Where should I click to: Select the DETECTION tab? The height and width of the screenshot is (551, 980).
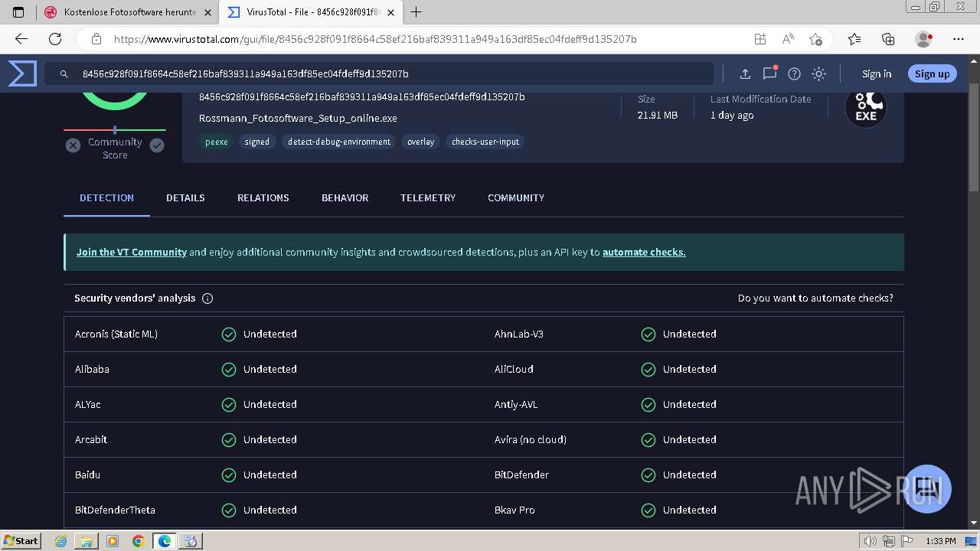tap(106, 197)
